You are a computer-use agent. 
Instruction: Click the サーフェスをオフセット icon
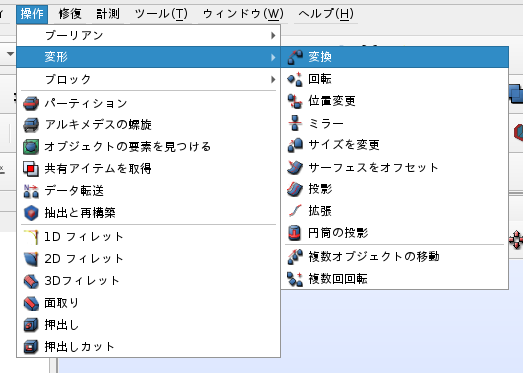[295, 167]
